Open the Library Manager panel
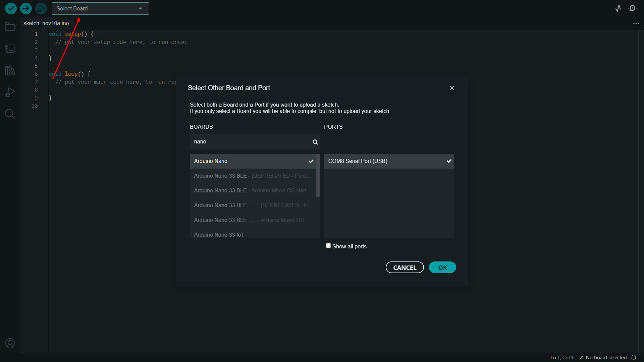644x362 pixels. [x=10, y=70]
